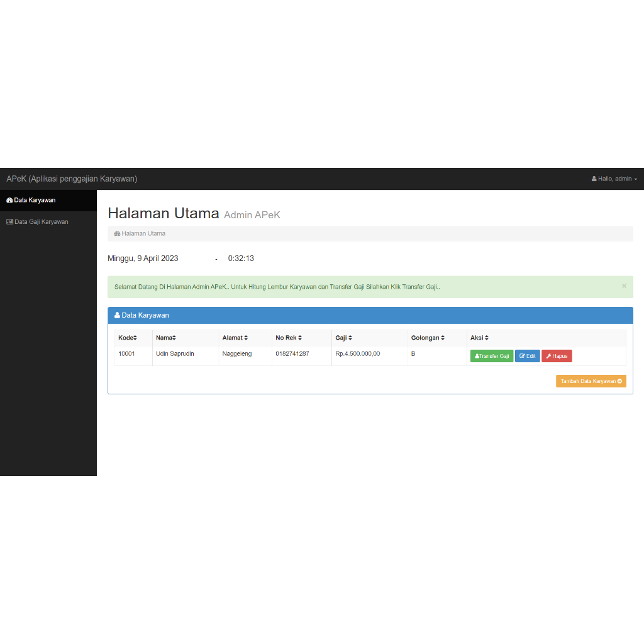This screenshot has width=644, height=644.
Task: Click Transfer Gaji for Udin Saprudin
Action: point(492,356)
